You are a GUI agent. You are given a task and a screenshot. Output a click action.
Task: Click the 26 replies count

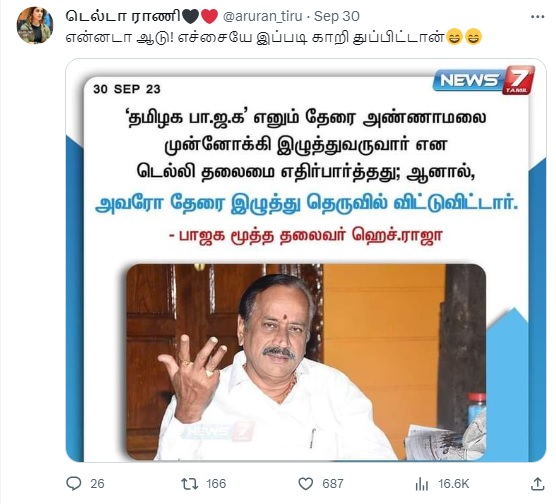(x=97, y=484)
